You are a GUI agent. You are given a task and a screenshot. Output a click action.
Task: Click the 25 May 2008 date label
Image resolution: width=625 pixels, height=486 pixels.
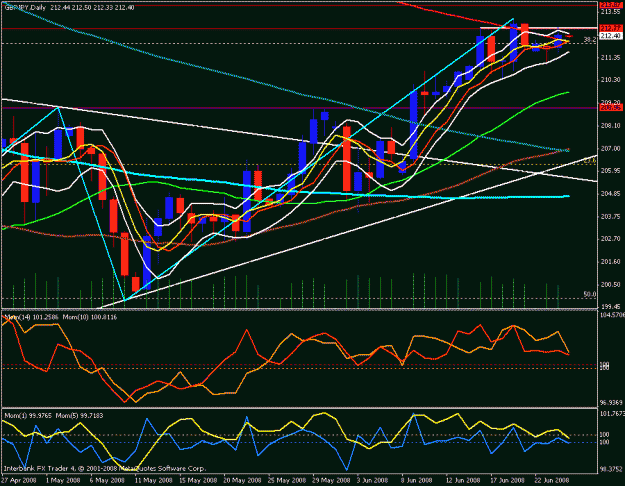(x=286, y=480)
